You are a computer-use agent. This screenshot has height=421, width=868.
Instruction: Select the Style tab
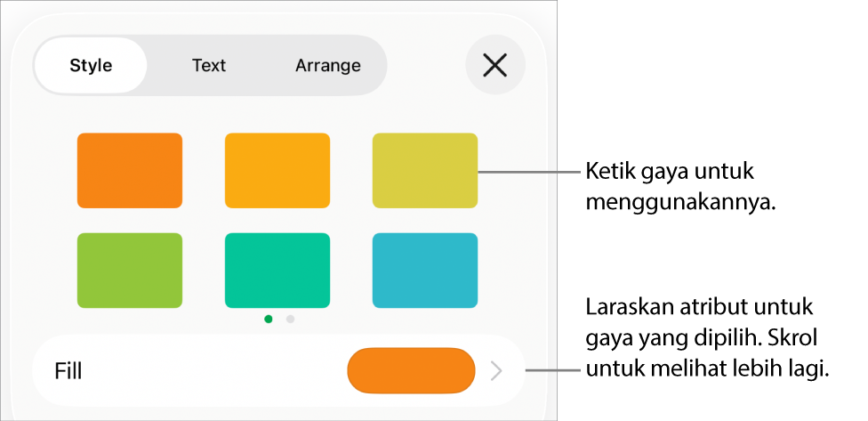coord(91,65)
